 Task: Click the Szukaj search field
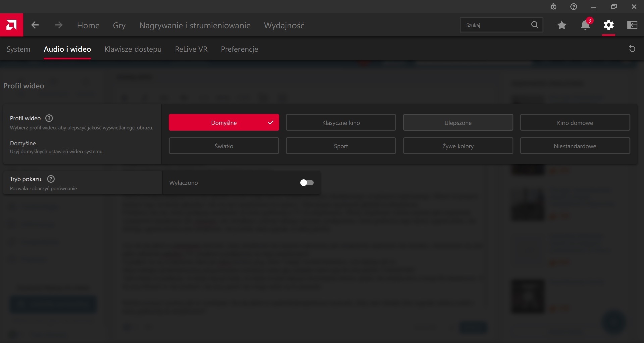[495, 25]
